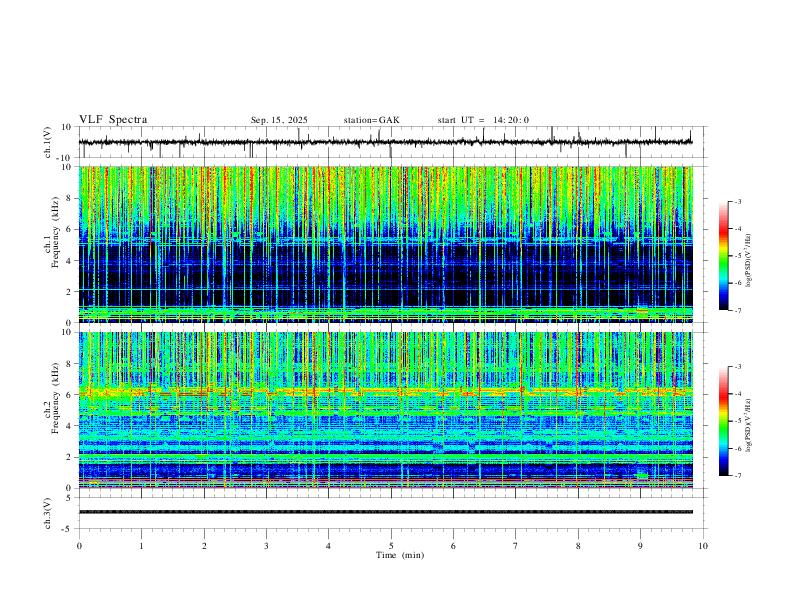The image size is (792, 612).
Task: Click the time axis tick label '5'
Action: pos(391,546)
